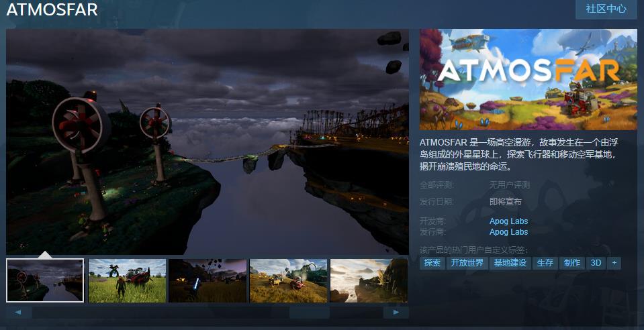Click the 制作 tag

point(571,263)
